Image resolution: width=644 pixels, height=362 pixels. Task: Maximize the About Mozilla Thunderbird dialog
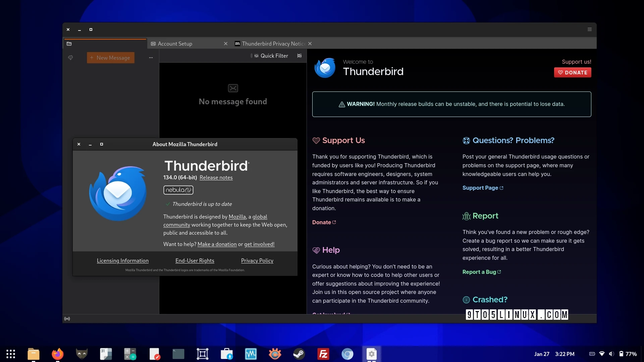tap(102, 144)
